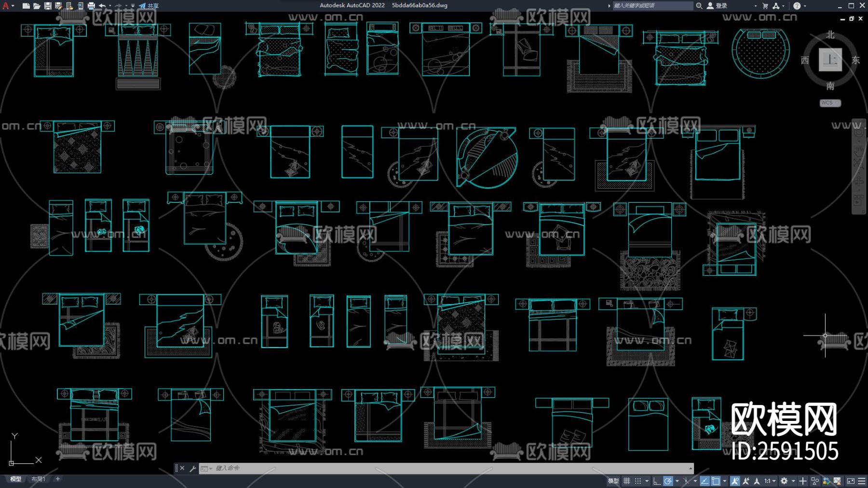The width and height of the screenshot is (868, 488).
Task: Toggle ortho mode
Action: 657,481
